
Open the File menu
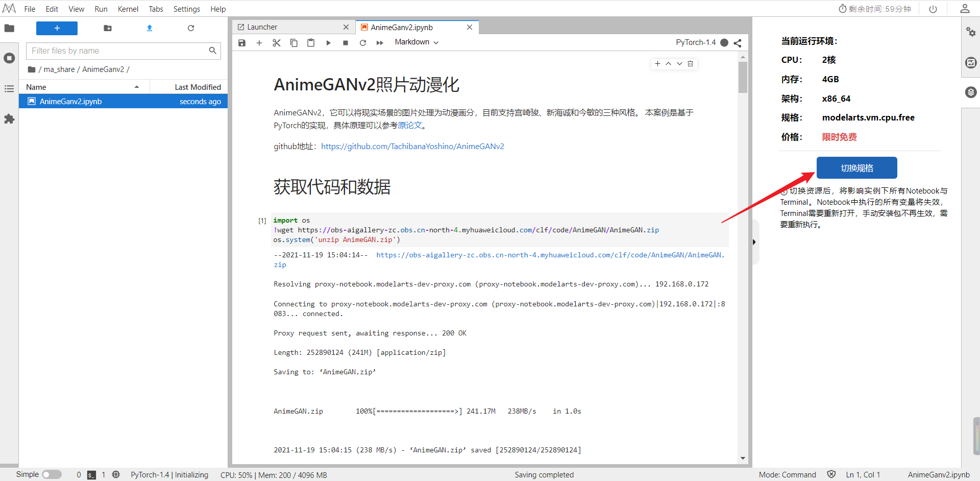click(30, 9)
